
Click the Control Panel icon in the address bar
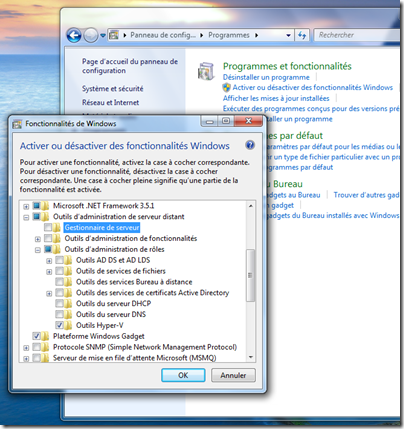tap(114, 35)
